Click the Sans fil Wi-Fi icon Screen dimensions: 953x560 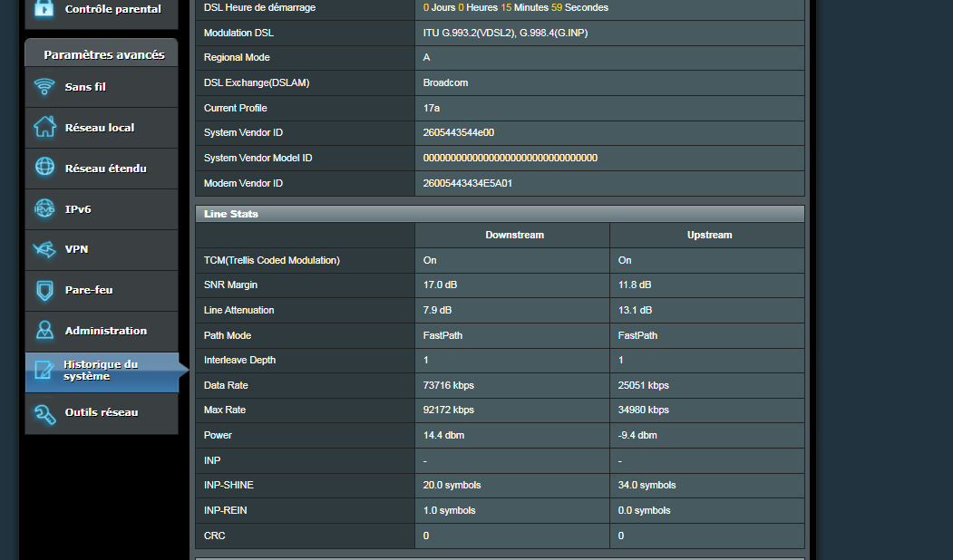click(44, 87)
